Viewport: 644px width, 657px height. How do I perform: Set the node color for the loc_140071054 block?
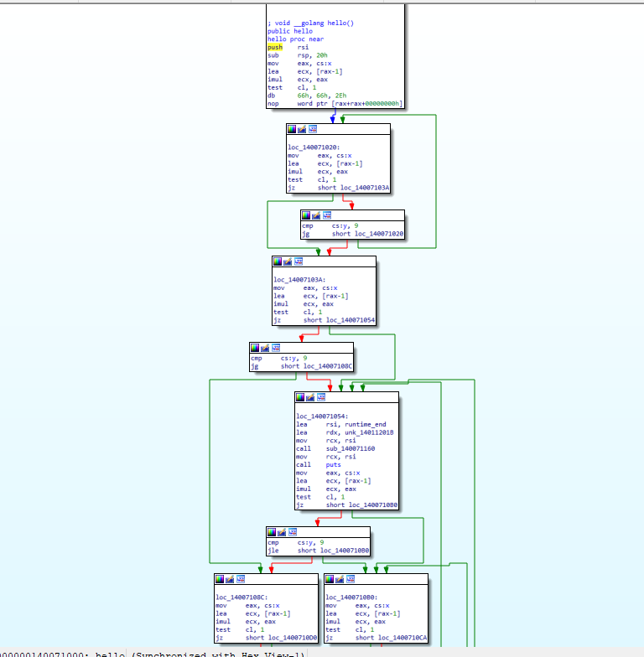[299, 397]
